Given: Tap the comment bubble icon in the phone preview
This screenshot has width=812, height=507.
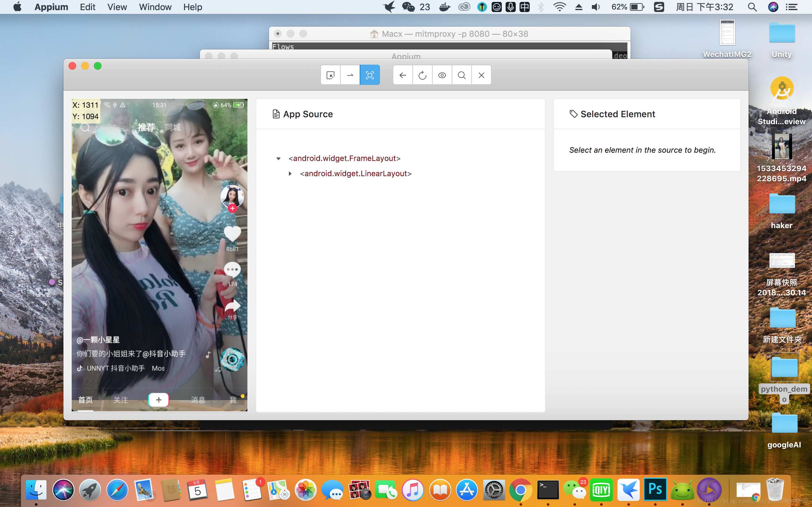Looking at the screenshot, I should 232,270.
